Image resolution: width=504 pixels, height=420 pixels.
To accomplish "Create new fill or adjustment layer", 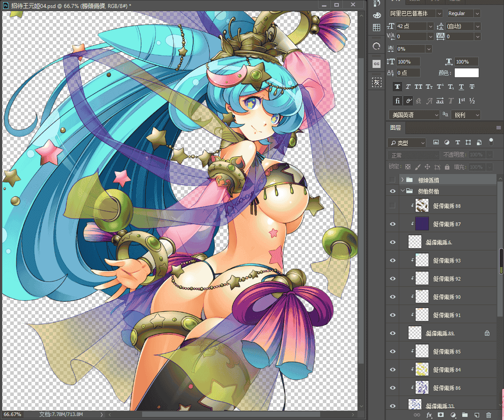I will tap(453, 415).
